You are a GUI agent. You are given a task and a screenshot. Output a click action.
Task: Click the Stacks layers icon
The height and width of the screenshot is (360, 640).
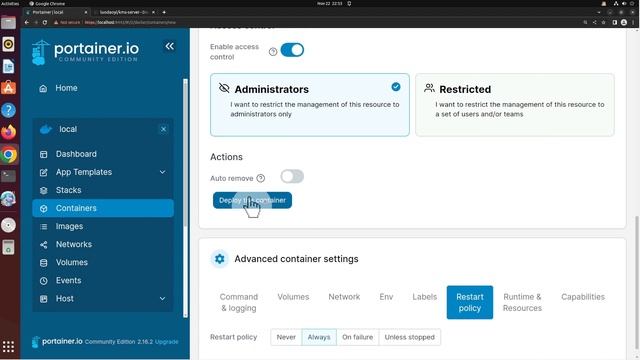click(43, 190)
